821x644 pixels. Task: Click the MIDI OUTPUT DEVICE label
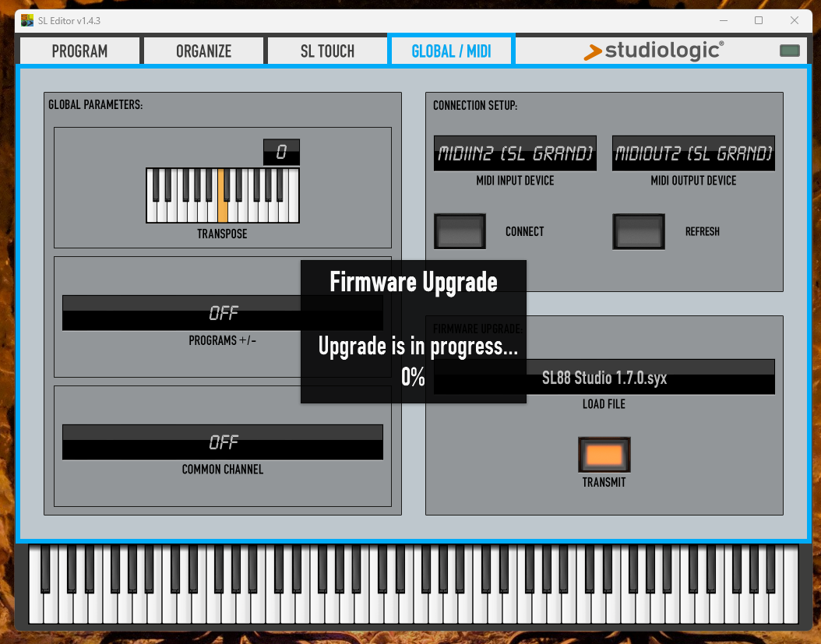tap(693, 181)
